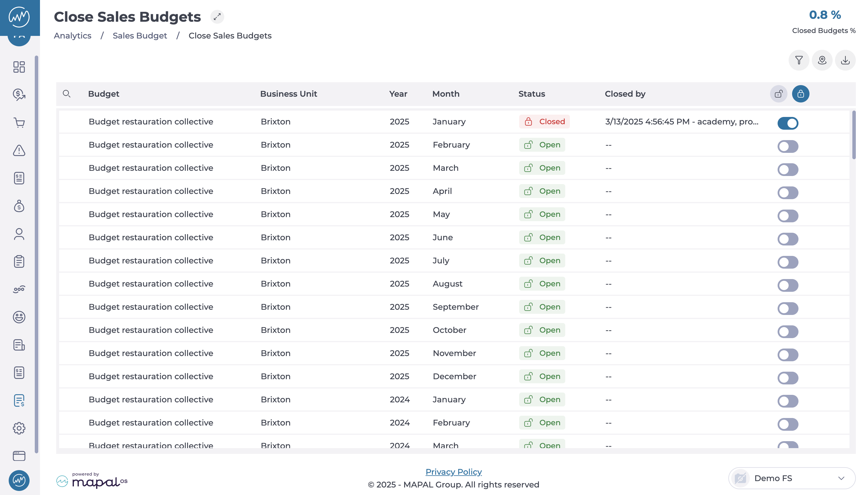Toggle the 2025 April budget switch
This screenshot has height=495, width=868.
click(x=787, y=193)
